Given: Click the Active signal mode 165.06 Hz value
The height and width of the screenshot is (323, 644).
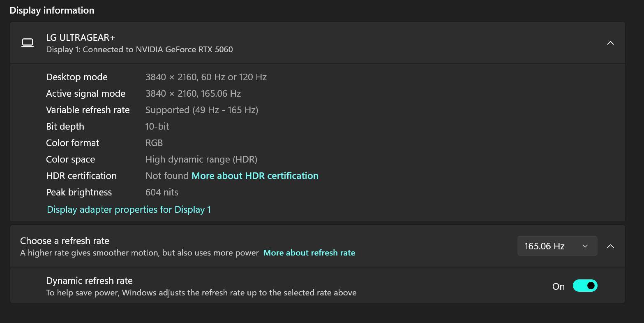Looking at the screenshot, I should click(x=193, y=93).
